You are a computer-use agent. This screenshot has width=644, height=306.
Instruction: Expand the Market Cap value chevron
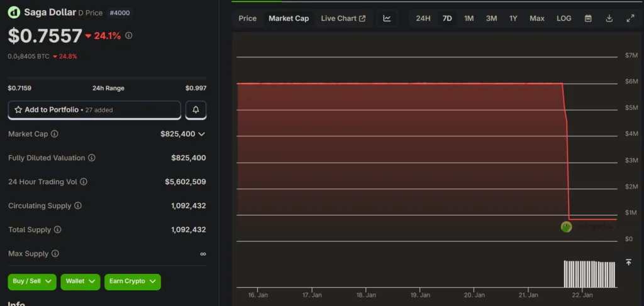[201, 134]
